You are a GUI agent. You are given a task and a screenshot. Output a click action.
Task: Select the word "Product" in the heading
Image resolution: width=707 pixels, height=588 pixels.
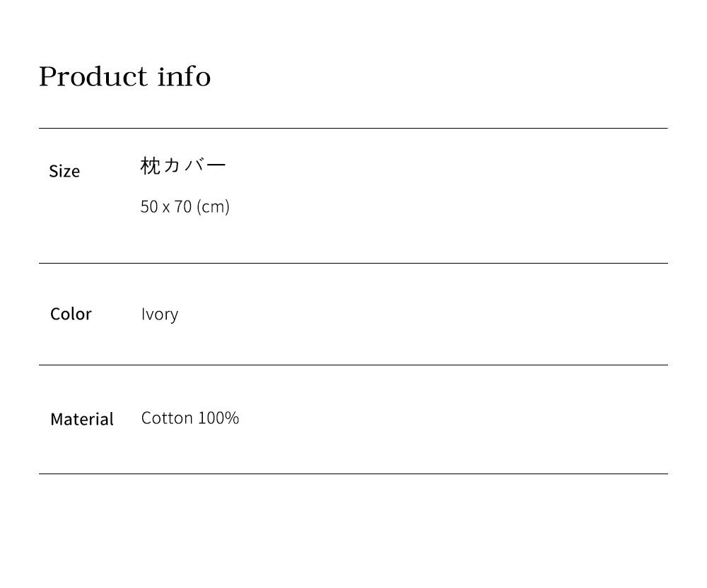pos(93,76)
